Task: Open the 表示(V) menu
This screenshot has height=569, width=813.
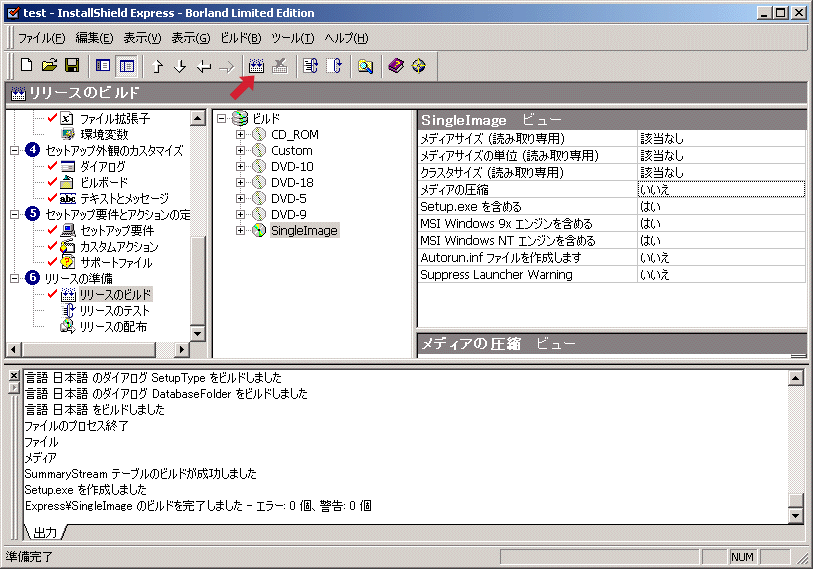Action: coord(142,38)
